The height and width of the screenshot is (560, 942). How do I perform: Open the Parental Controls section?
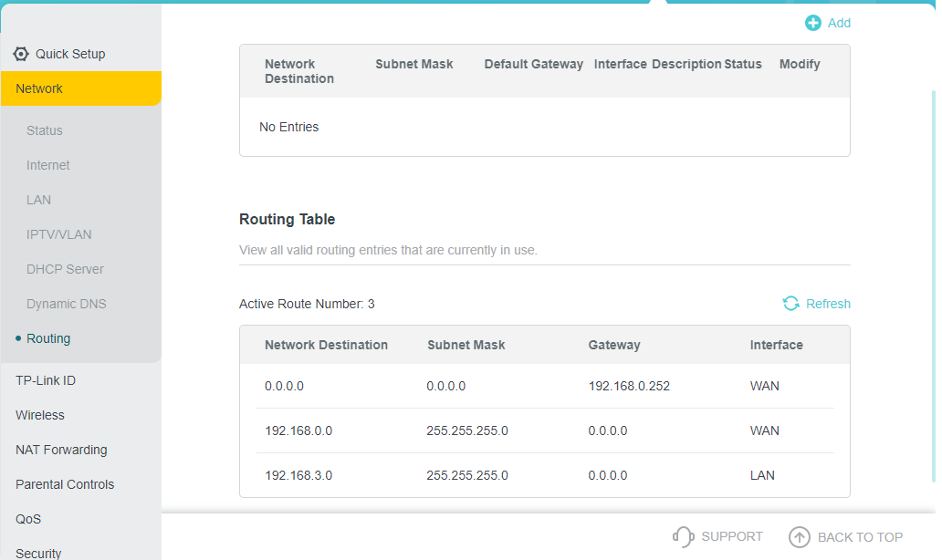coord(65,484)
